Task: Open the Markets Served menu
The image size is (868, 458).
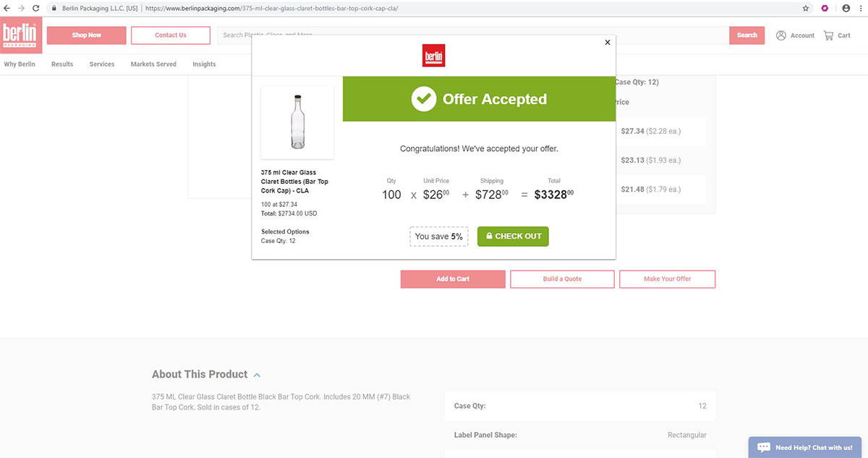Action: pos(153,64)
